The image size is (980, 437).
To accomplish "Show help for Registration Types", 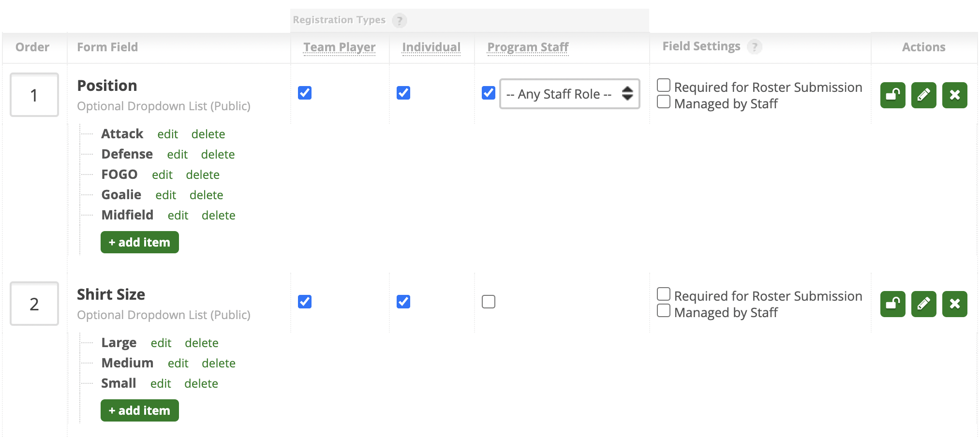I will click(400, 21).
